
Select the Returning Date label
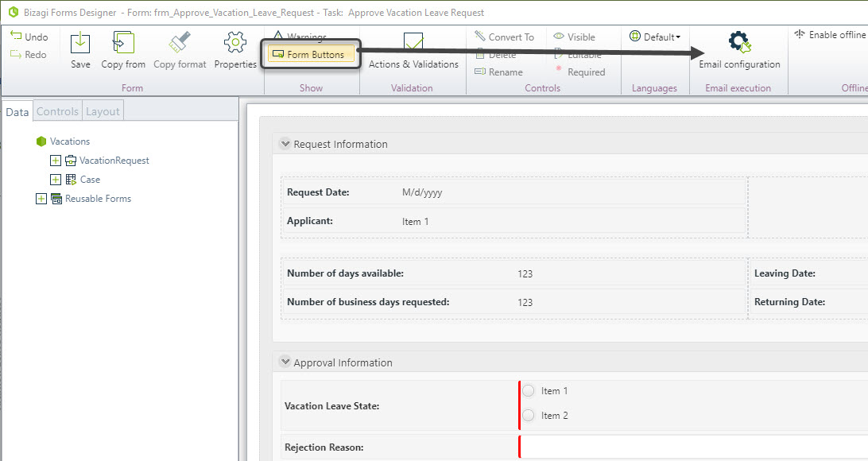click(x=789, y=302)
